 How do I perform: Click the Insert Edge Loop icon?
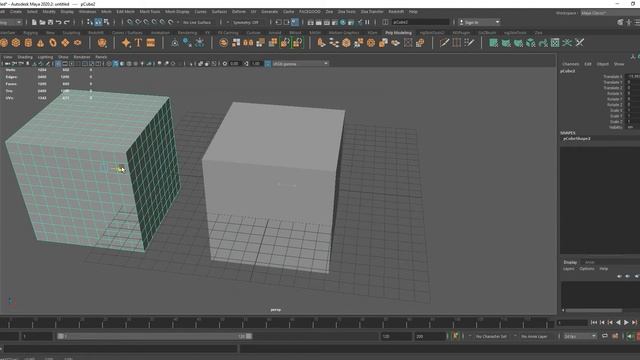pyautogui.click(x=457, y=42)
